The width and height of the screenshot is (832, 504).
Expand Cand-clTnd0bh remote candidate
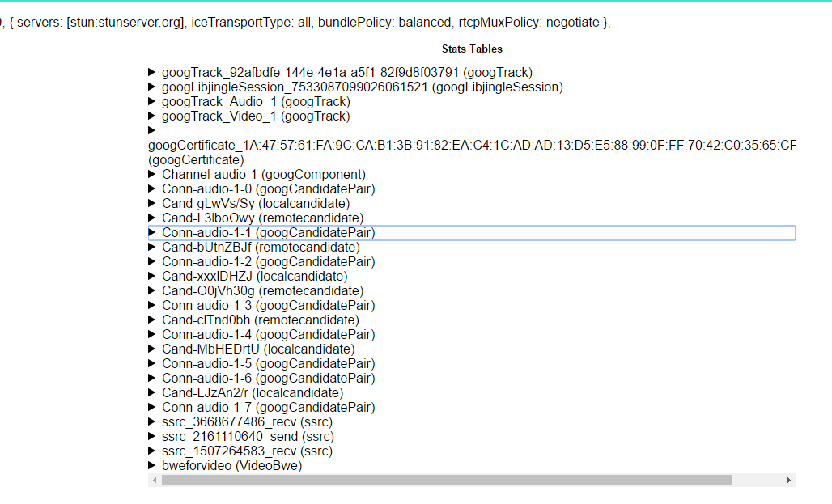tap(151, 320)
